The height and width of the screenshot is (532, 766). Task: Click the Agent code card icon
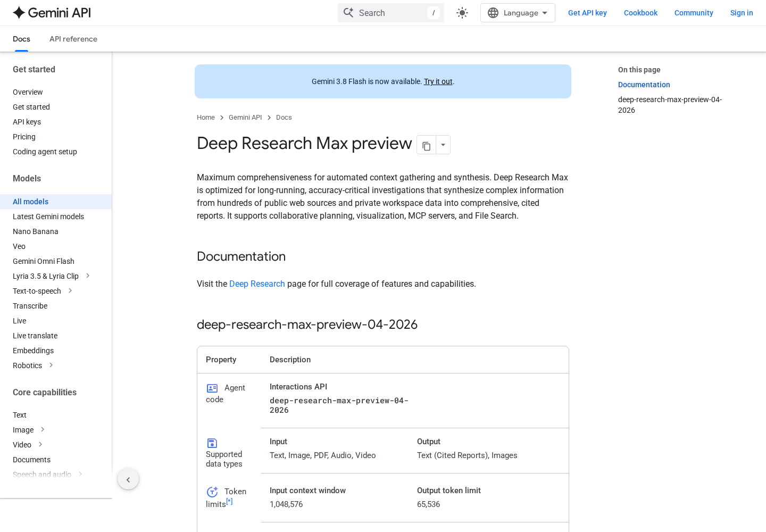212,388
